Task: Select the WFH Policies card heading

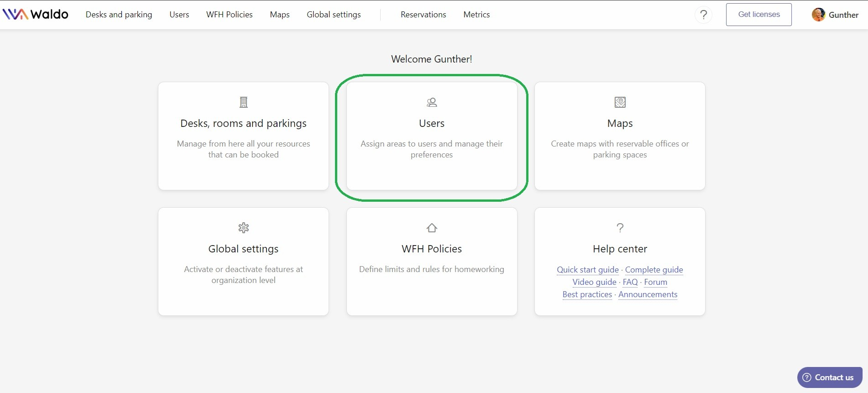Action: pyautogui.click(x=432, y=249)
